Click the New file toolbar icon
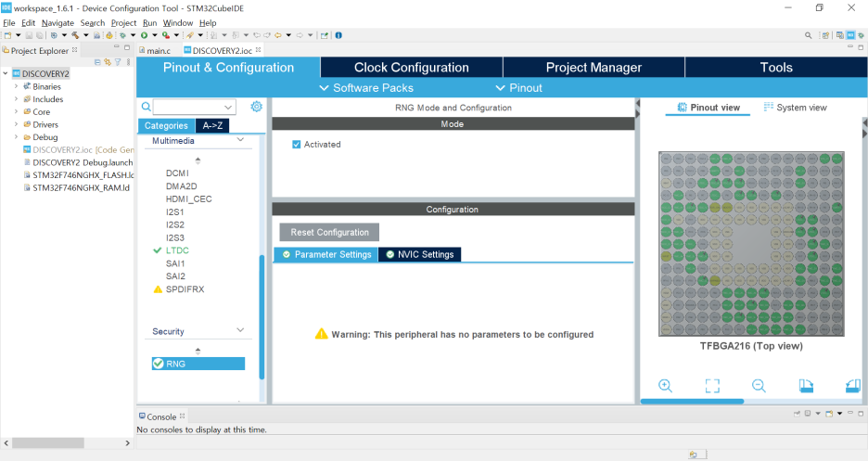Screen dimensions: 868x461 (x=7, y=35)
